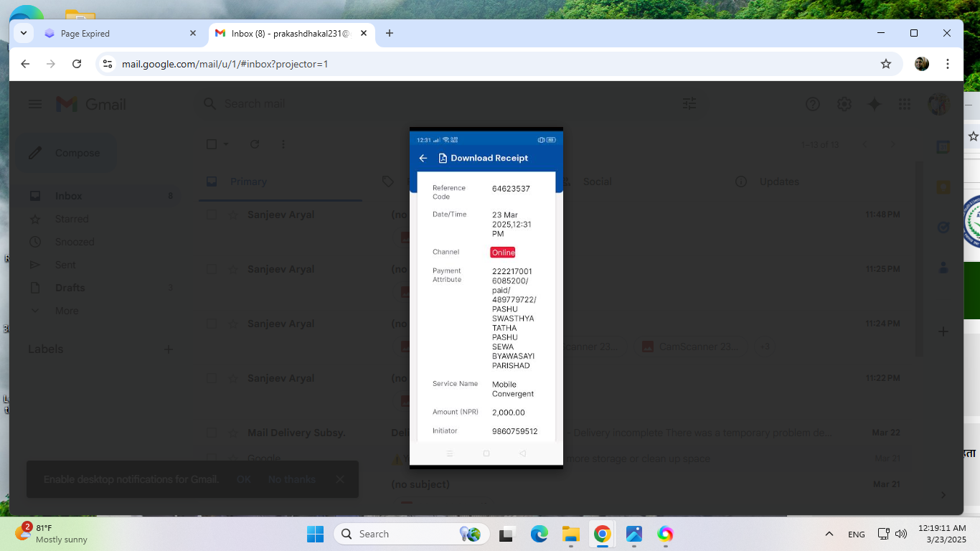980x551 pixels.
Task: Click the Gmail logo
Action: 91,104
